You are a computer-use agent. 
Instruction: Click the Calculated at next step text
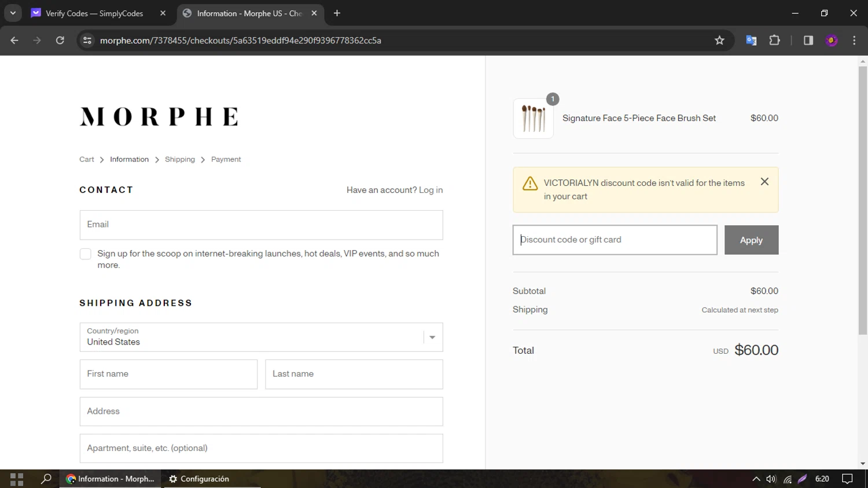tap(740, 310)
